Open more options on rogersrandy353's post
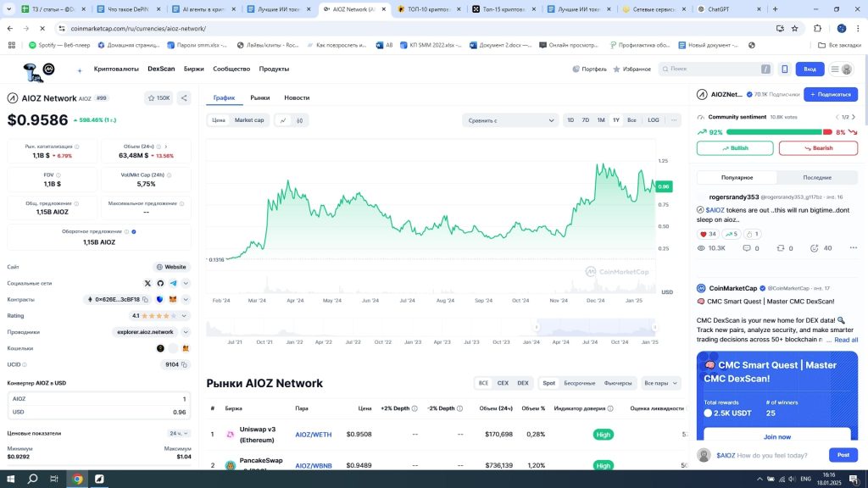Image resolution: width=868 pixels, height=488 pixels. point(853,248)
